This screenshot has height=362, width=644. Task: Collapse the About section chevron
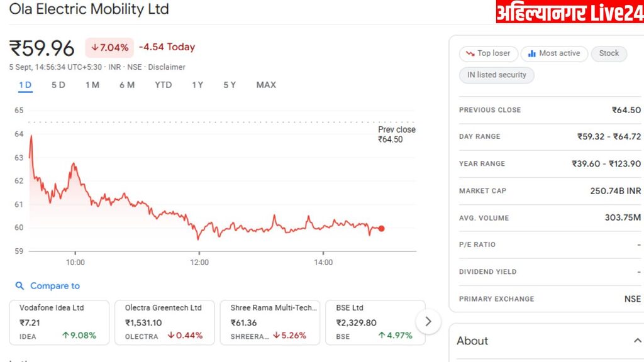(636, 341)
